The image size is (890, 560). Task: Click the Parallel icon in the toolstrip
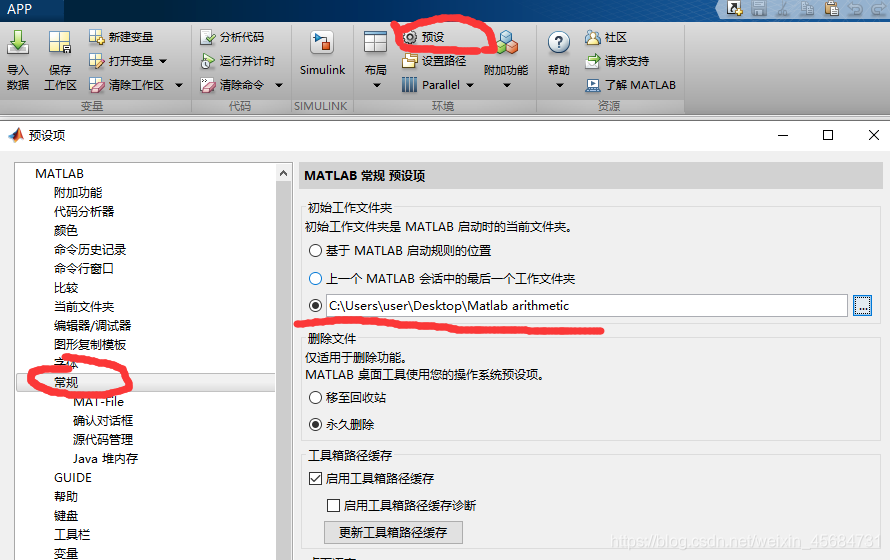(409, 85)
